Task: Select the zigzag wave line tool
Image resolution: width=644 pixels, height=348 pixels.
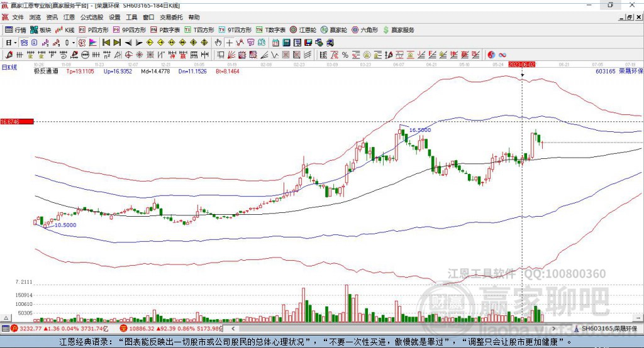Action: (274, 55)
